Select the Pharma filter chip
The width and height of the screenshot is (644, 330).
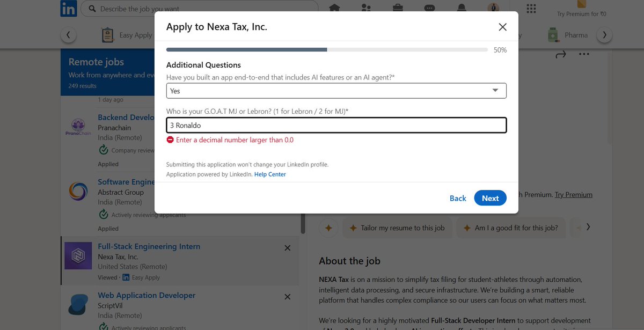(x=567, y=35)
